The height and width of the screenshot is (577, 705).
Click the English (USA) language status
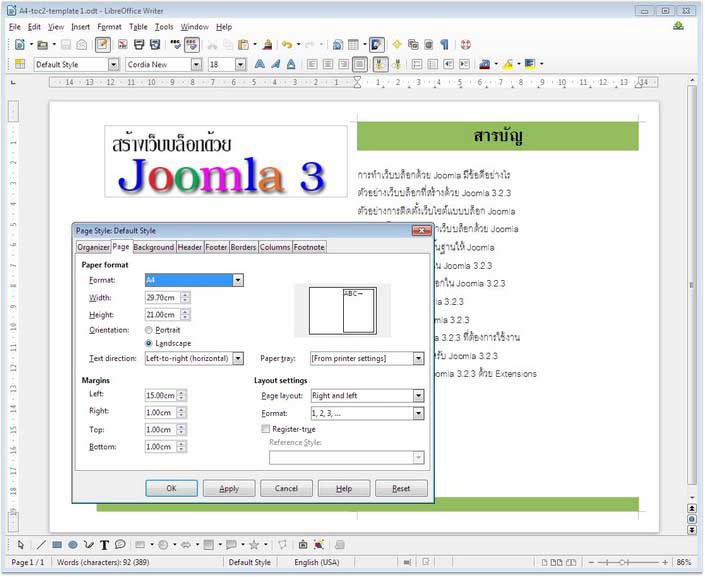(x=317, y=563)
